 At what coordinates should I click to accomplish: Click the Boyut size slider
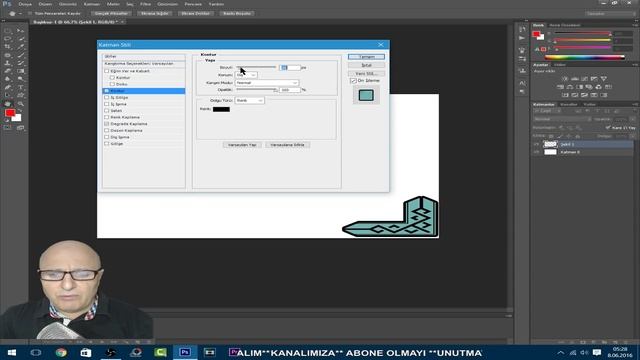tap(256, 67)
